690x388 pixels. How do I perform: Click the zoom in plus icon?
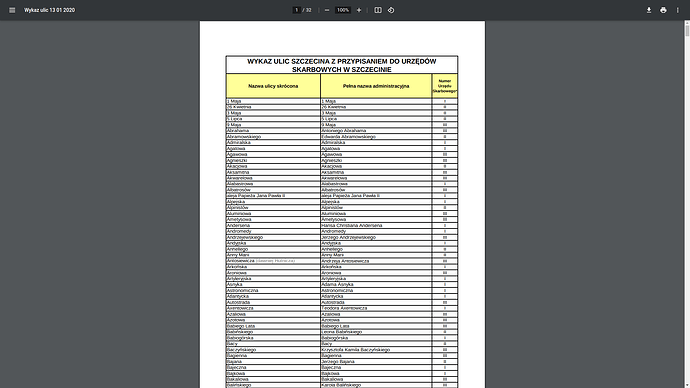pyautogui.click(x=359, y=10)
